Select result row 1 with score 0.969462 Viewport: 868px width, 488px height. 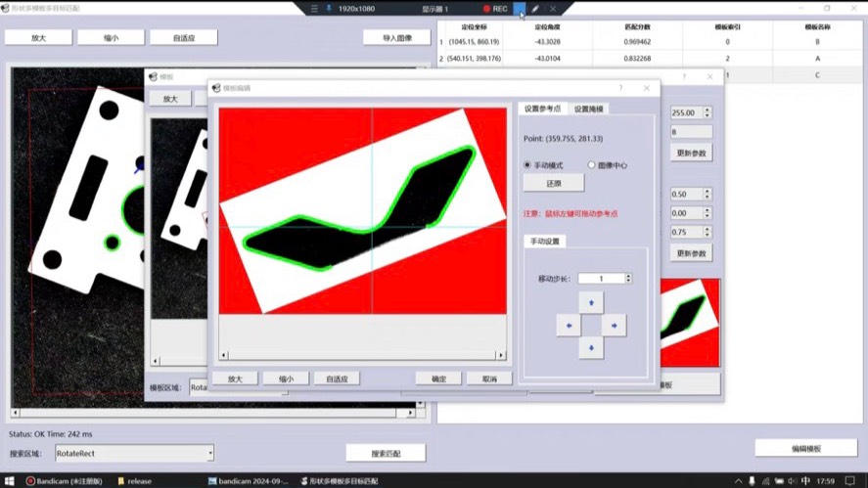[x=650, y=41]
